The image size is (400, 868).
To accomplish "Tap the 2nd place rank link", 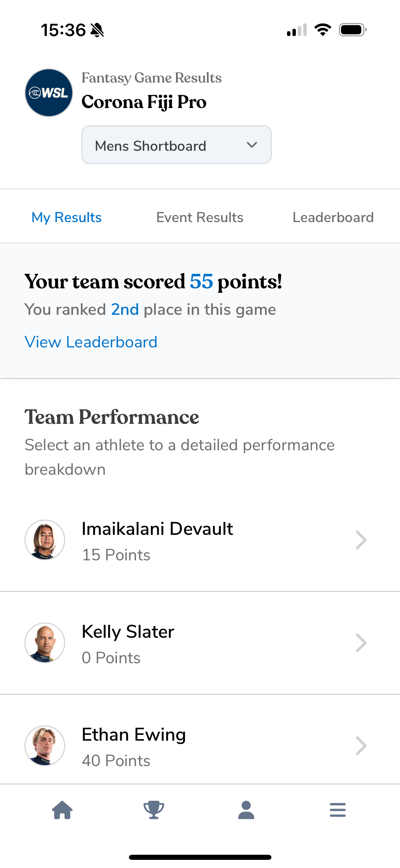I will tap(125, 309).
